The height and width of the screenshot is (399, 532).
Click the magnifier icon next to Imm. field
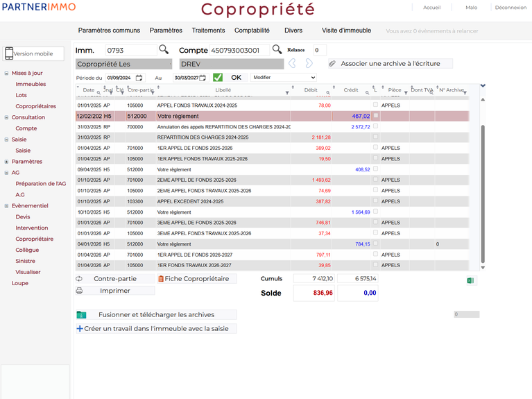click(164, 49)
